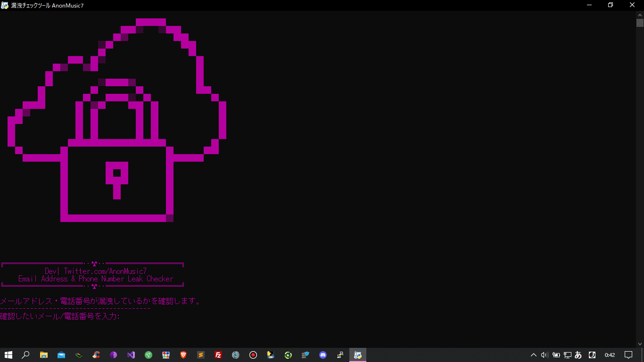Open FileZilla FTP client
Viewport: 644px width, 362px height.
click(218, 355)
